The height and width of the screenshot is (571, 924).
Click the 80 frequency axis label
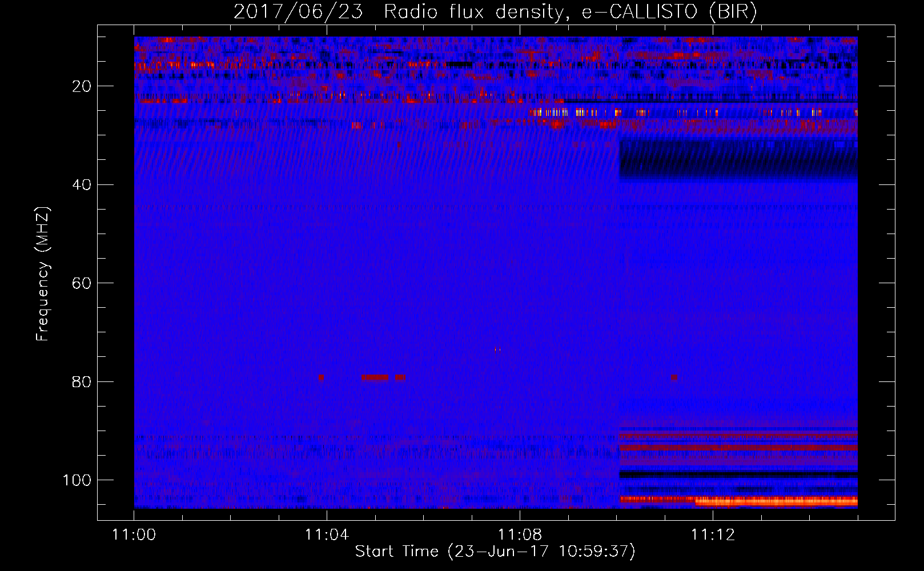[82, 381]
